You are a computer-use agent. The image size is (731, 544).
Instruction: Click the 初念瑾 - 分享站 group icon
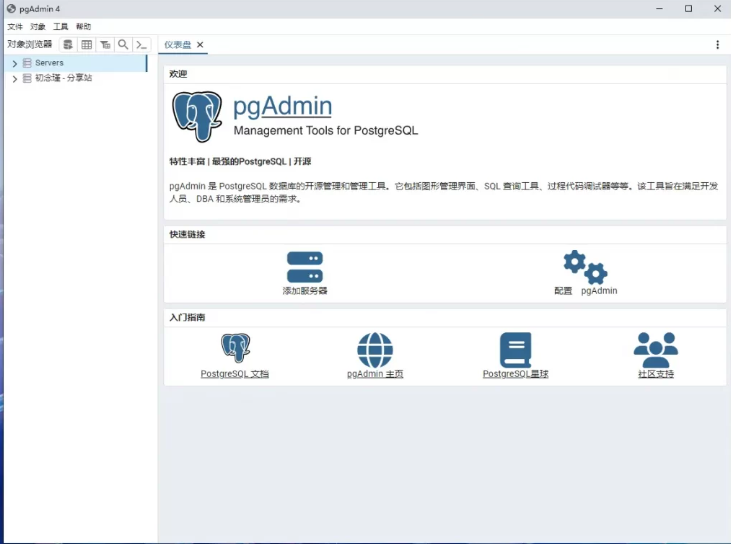(27, 78)
